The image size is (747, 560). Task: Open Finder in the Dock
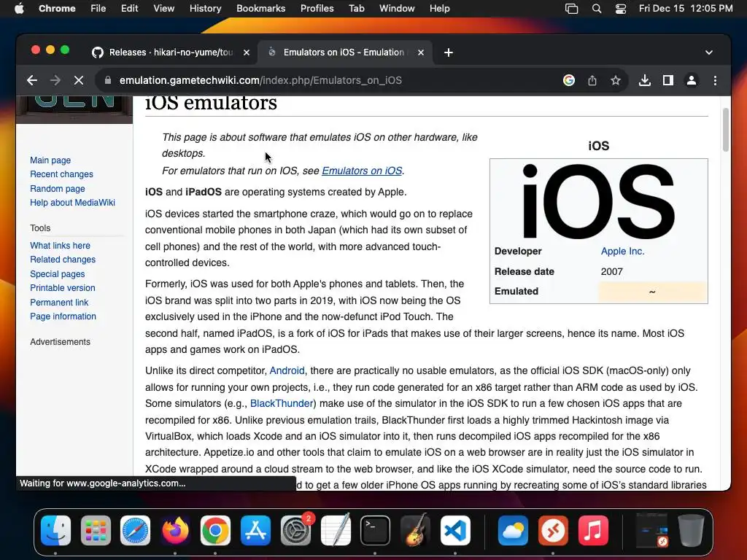(55, 530)
